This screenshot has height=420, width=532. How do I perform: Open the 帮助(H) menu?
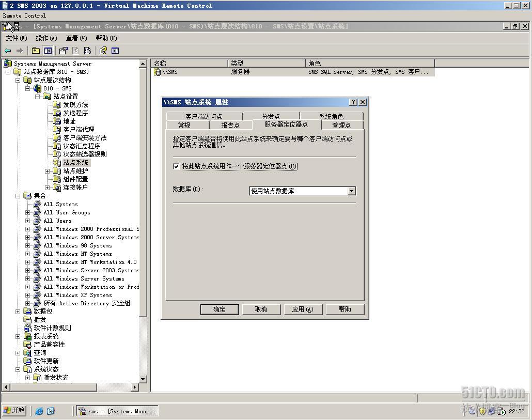tap(106, 38)
